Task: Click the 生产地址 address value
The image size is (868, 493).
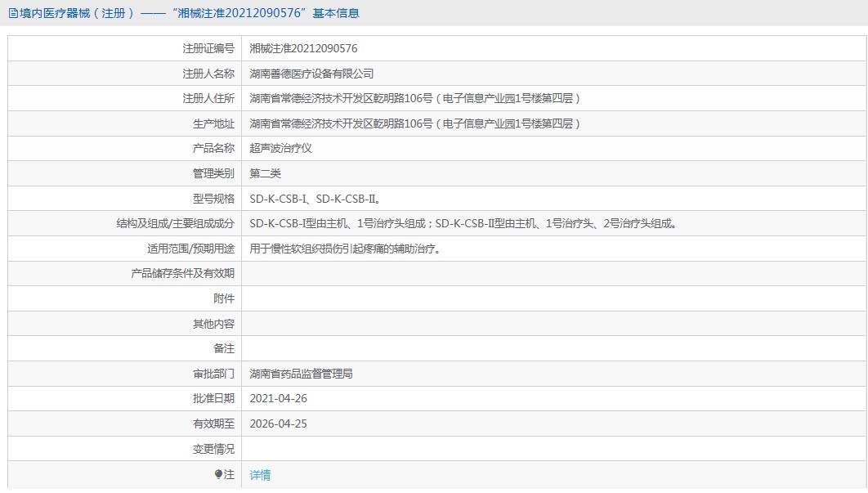Action: (x=414, y=123)
